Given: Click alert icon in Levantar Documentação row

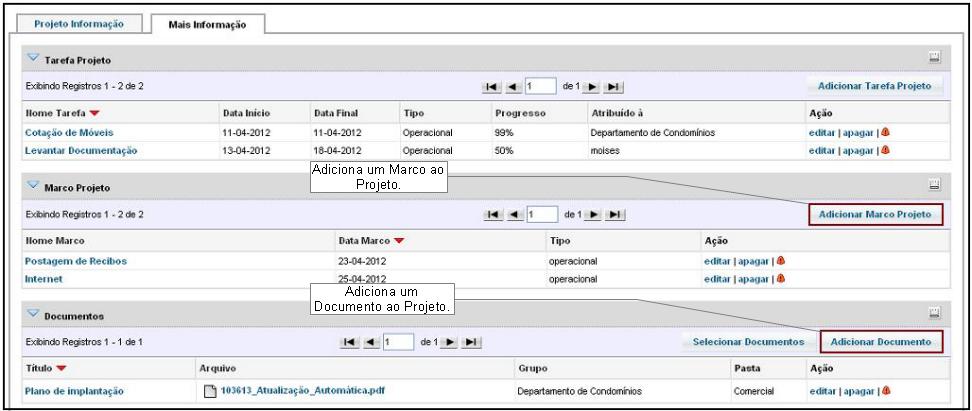Looking at the screenshot, I should [x=886, y=150].
